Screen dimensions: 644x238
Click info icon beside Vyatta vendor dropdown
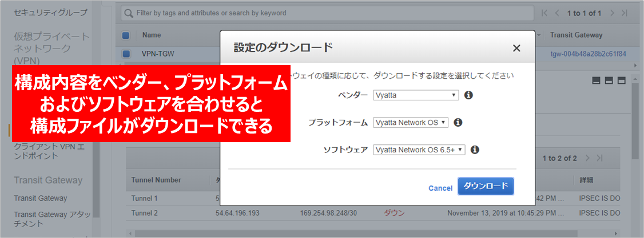[468, 95]
